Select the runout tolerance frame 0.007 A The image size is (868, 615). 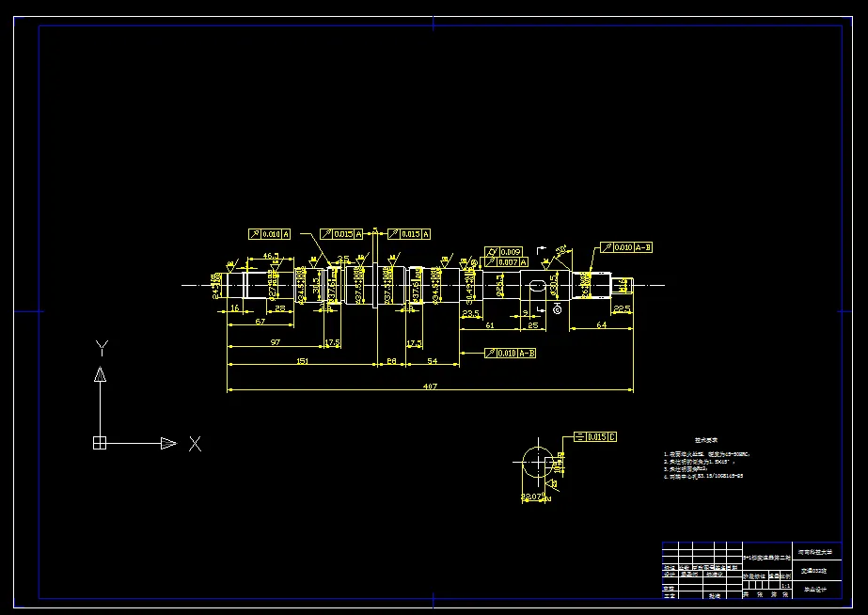click(507, 261)
